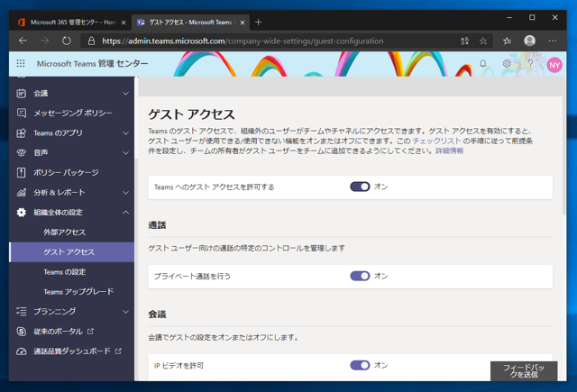Open the 詳細情報 link
The image size is (577, 392).
tap(450, 150)
